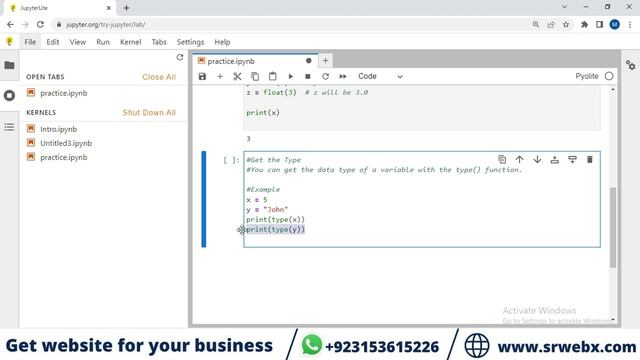Open the Kernel menu
640x360 pixels.
click(x=131, y=42)
